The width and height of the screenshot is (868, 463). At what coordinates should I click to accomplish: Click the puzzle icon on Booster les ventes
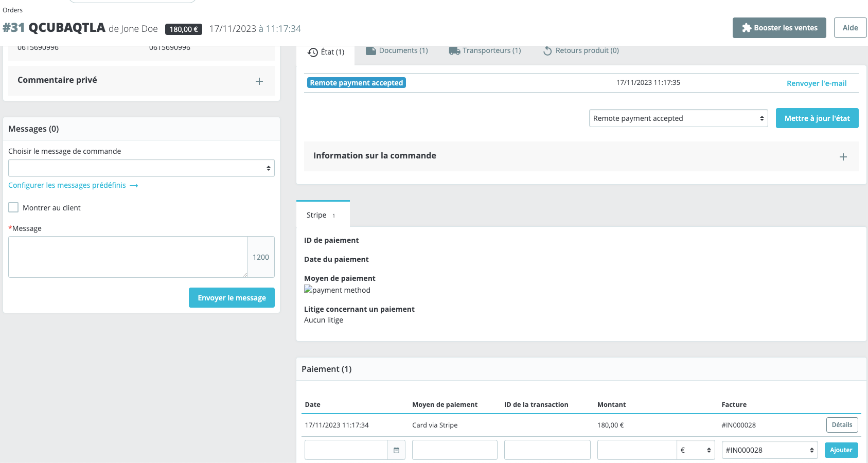pyautogui.click(x=747, y=28)
